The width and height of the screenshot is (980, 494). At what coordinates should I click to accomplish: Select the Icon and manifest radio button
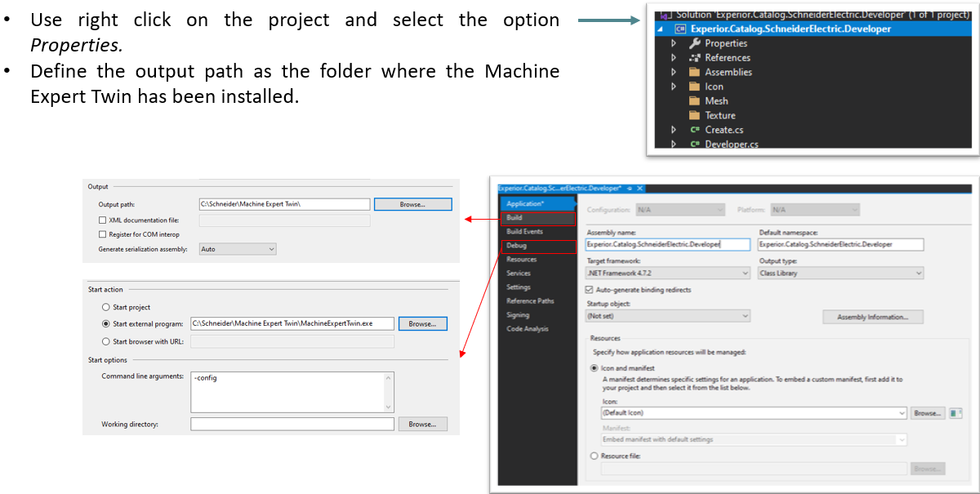[594, 368]
